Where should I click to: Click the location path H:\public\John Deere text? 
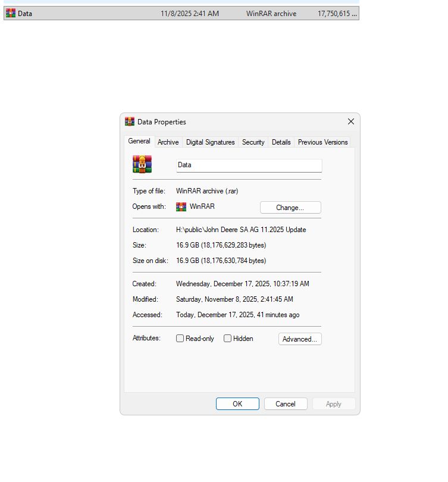(241, 230)
